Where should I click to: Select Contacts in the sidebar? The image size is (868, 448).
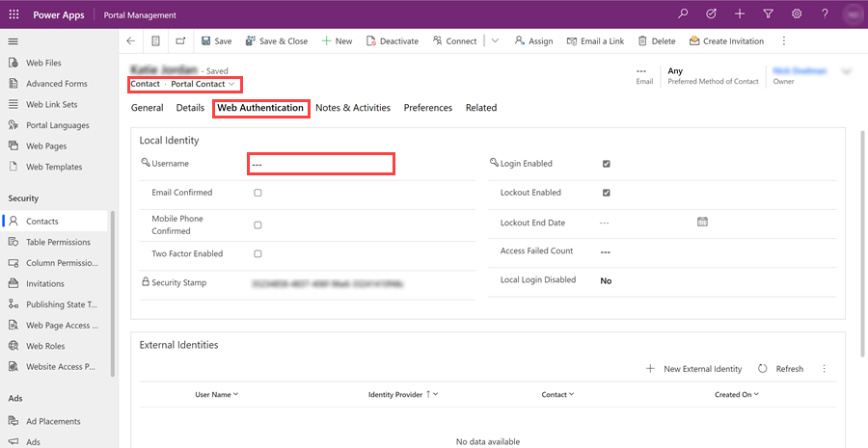click(x=55, y=222)
